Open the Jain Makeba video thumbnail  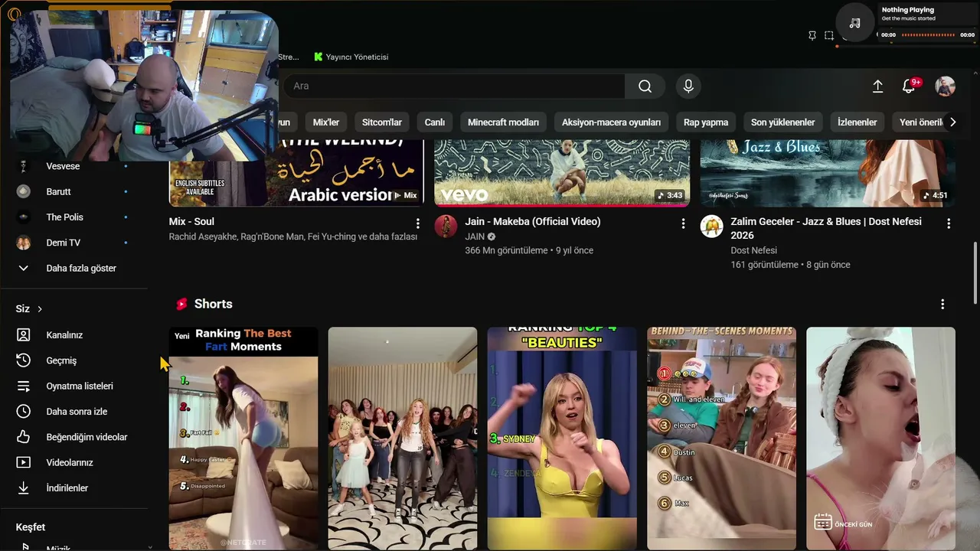[562, 173]
